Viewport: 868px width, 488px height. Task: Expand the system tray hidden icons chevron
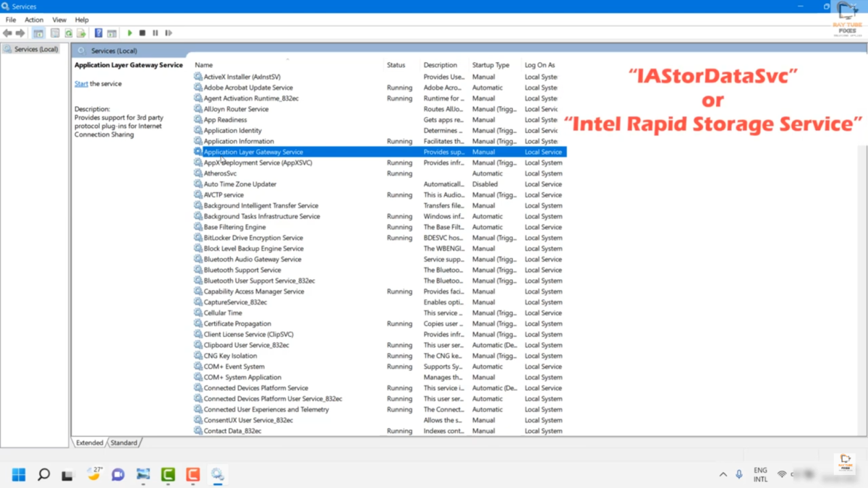[x=723, y=474]
